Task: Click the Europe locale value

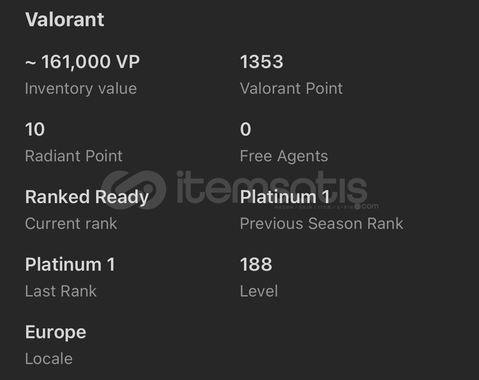Action: point(56,333)
